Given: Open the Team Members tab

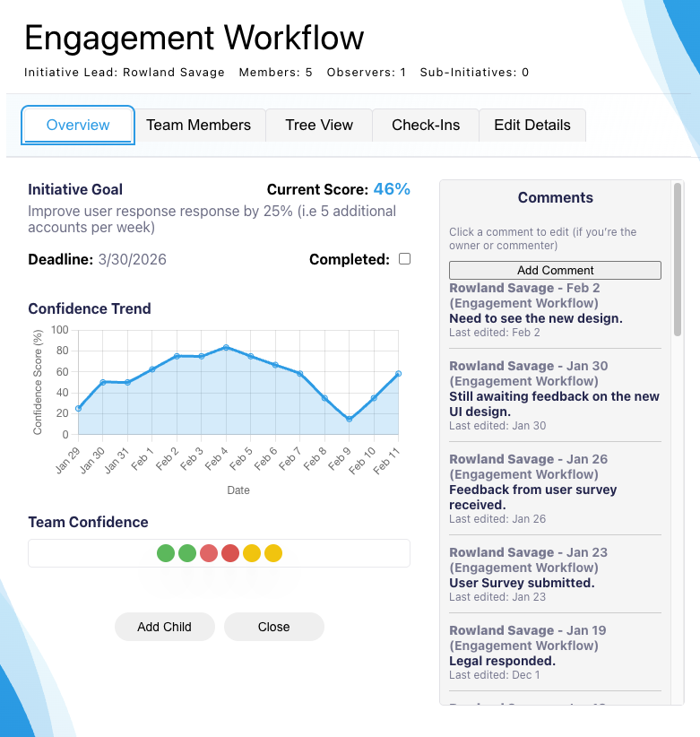Looking at the screenshot, I should pos(199,125).
